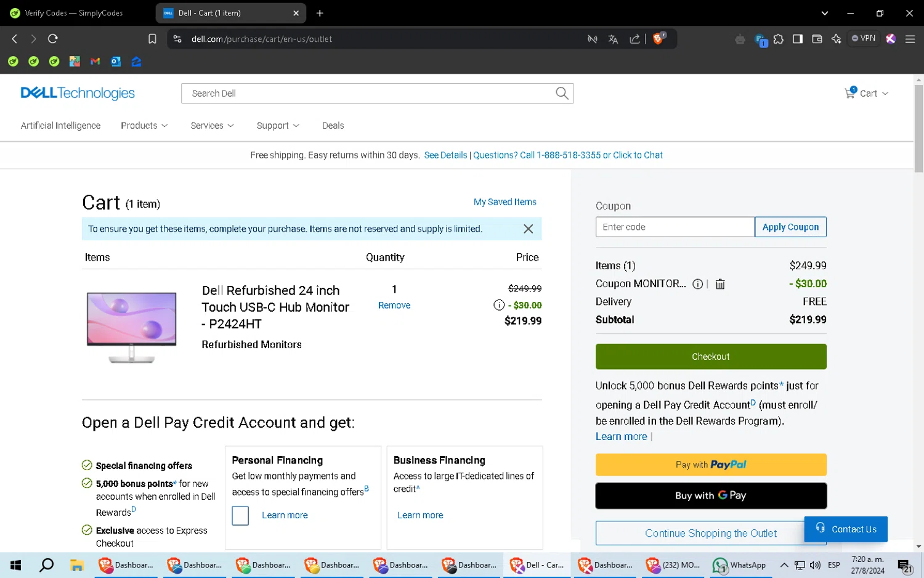924x578 pixels.
Task: Click the translate page icon in the address bar
Action: pos(613,39)
